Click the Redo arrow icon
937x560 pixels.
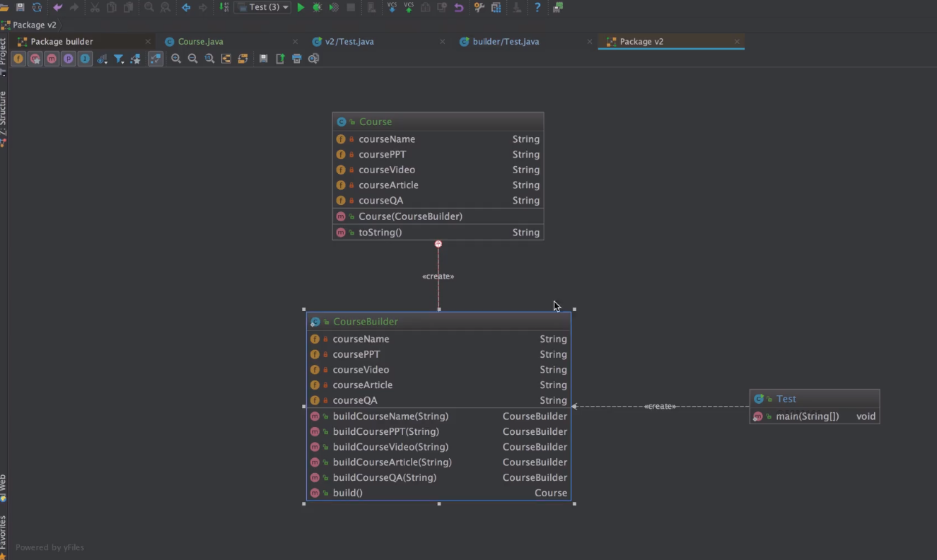[74, 7]
